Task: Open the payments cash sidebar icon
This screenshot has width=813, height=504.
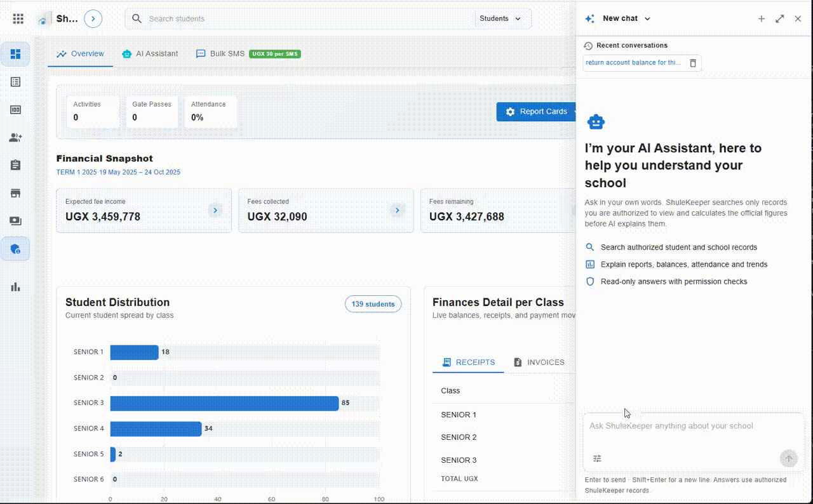Action: 15,221
